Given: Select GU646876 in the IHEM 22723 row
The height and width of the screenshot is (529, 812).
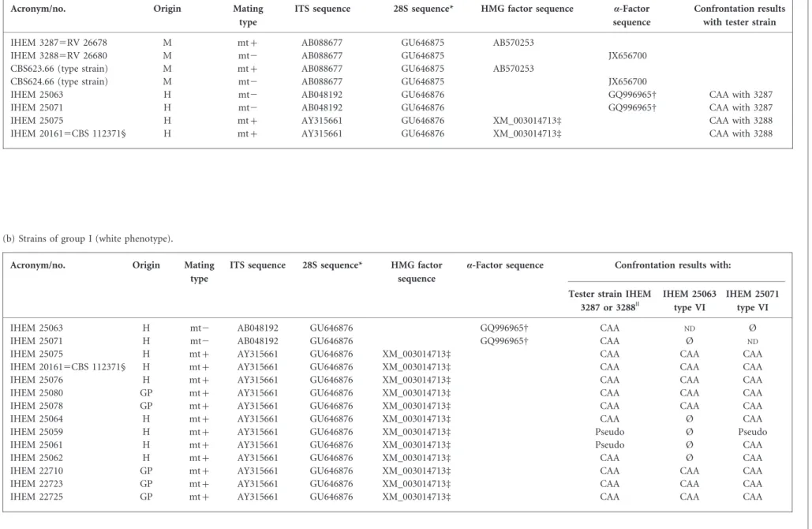Looking at the screenshot, I should coord(331,483).
